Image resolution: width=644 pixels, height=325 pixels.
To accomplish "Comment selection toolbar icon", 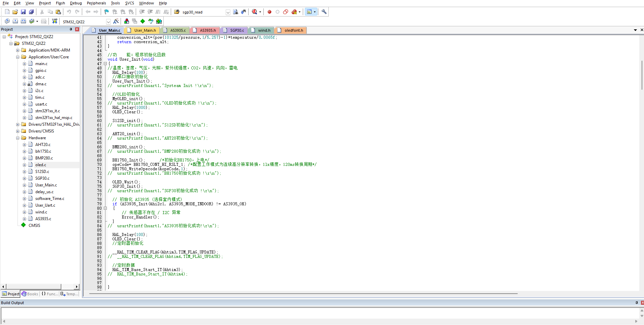I will (158, 12).
